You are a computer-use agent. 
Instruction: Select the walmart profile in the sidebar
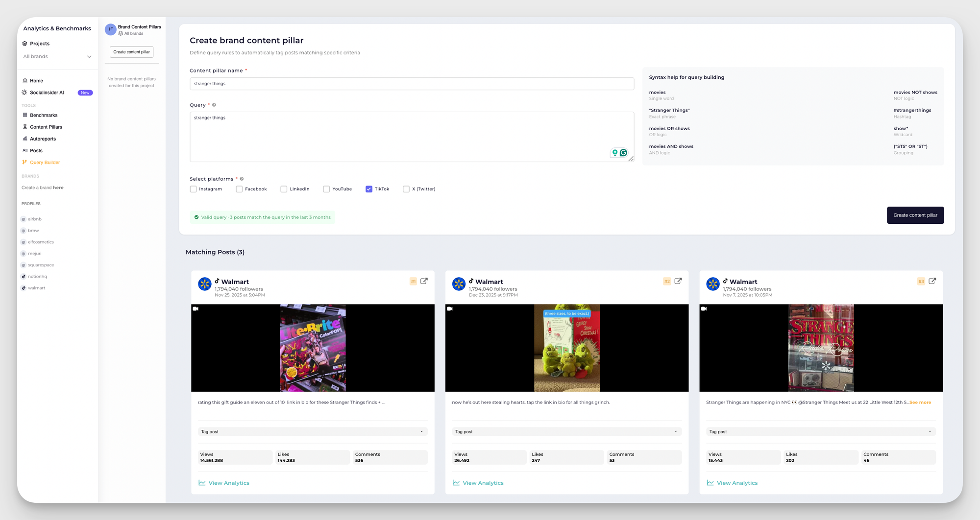click(36, 288)
